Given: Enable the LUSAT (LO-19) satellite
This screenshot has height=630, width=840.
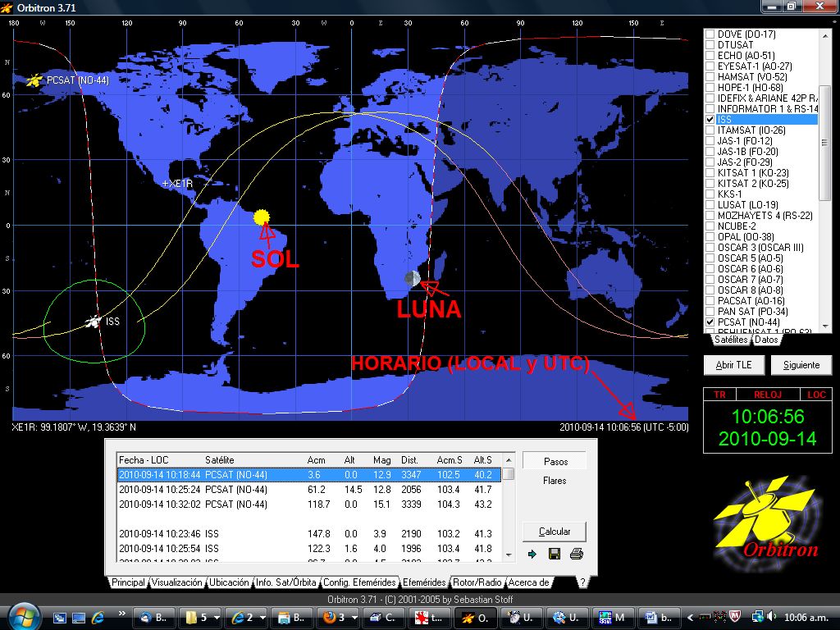Looking at the screenshot, I should coord(710,204).
